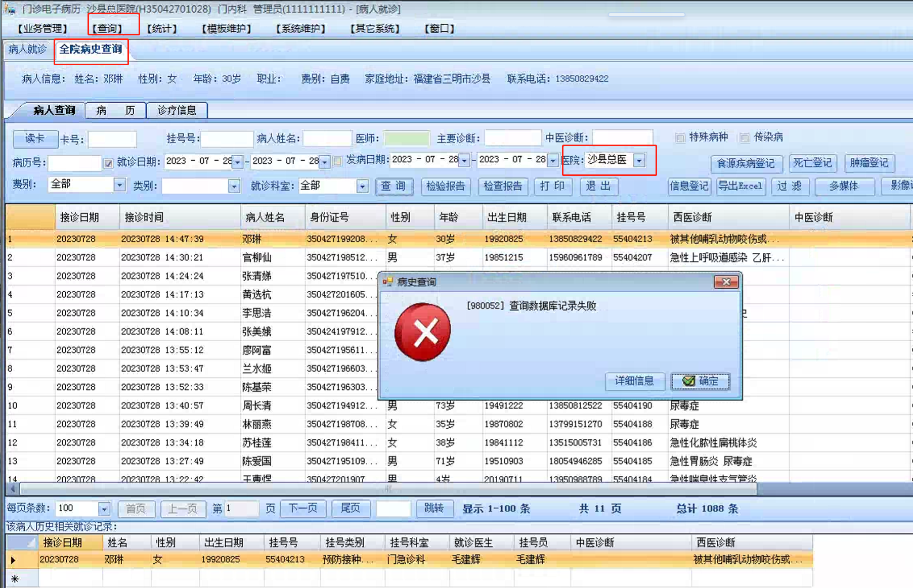
Task: Expand the 就诊日期 start date picker
Action: 238,162
